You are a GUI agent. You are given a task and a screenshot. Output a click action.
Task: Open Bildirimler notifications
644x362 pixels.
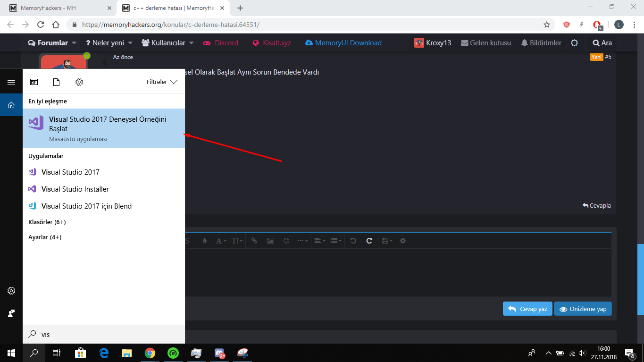click(x=541, y=43)
